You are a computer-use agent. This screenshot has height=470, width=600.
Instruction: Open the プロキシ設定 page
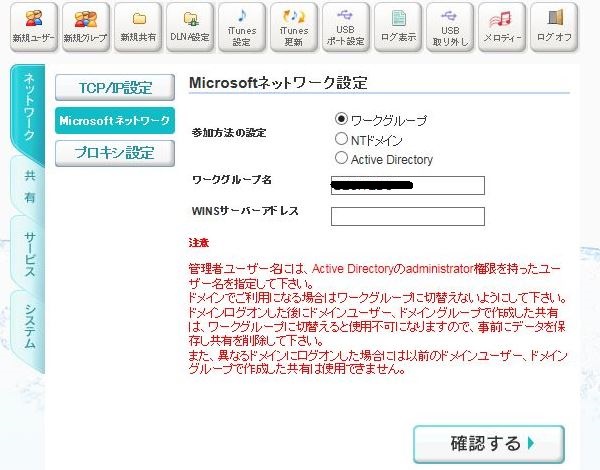click(x=115, y=153)
